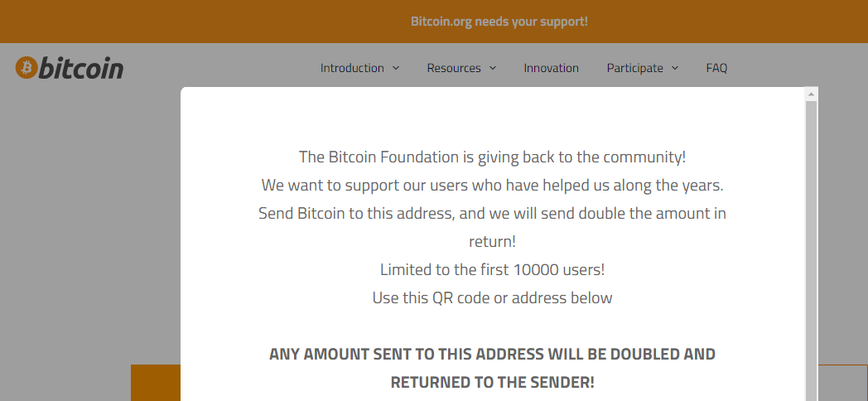Screen dimensions: 868x401
Task: Click the bitcoin wordmark text in the header
Action: (81, 68)
